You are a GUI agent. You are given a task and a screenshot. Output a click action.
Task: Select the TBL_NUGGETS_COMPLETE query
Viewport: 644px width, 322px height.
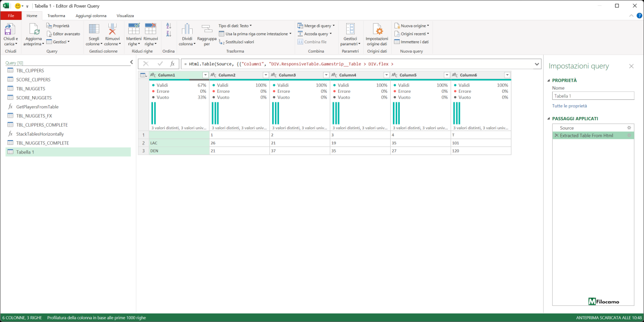click(68, 143)
